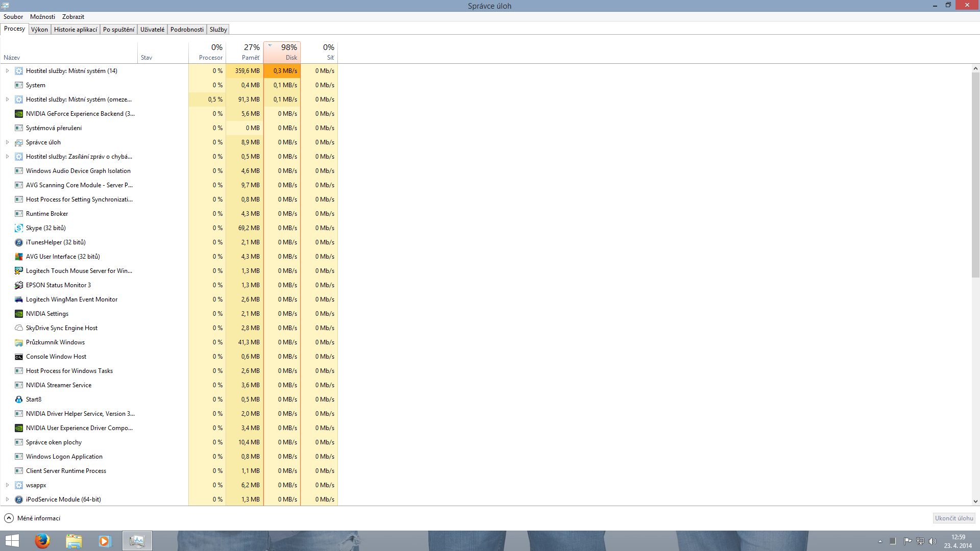Screen dimensions: 980x551
Task: Click the EPSON Status Monitor 3 icon
Action: click(19, 285)
